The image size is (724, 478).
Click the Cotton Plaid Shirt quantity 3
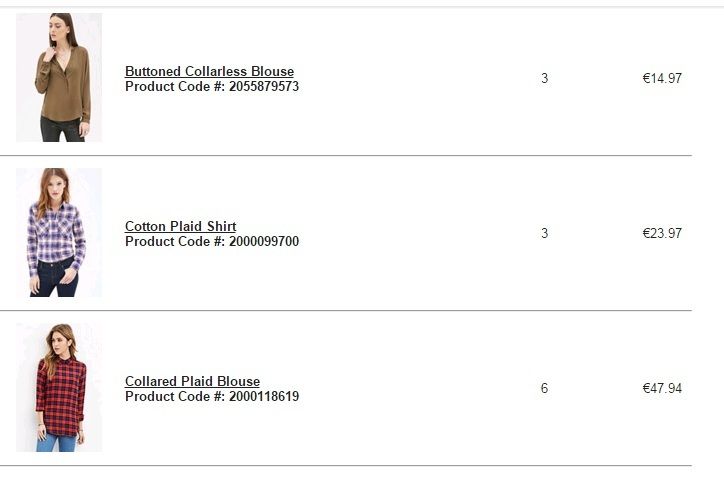(x=544, y=233)
